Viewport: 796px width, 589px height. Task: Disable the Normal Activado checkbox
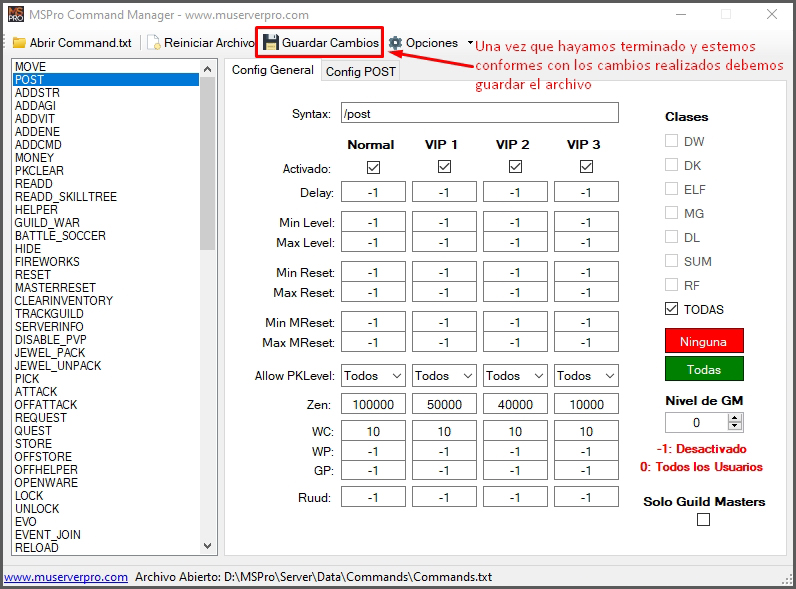(x=373, y=167)
